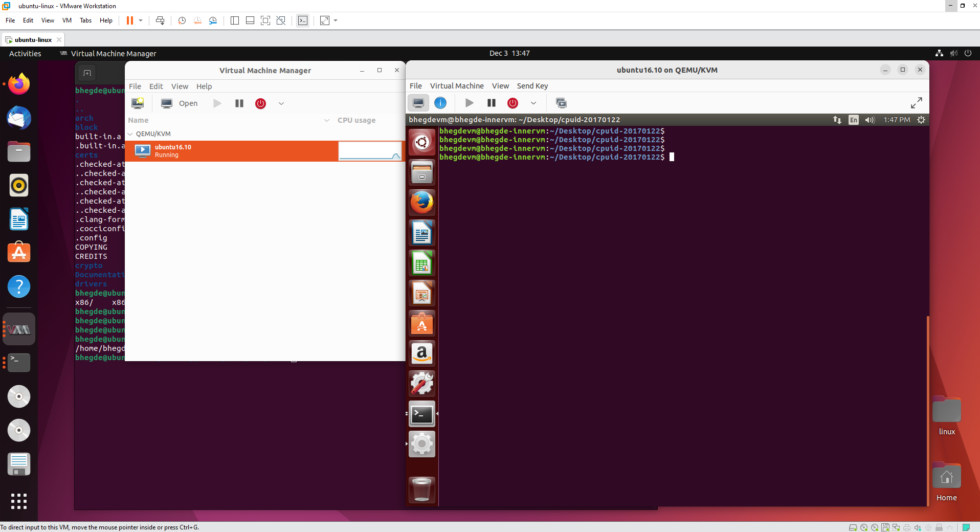Click the VMware stretch guest icon

325,20
